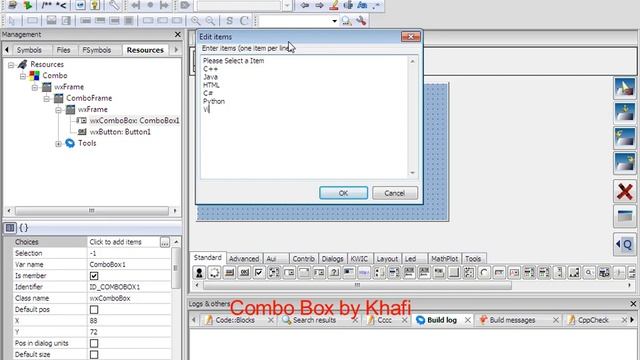
Task: Enable the Default pos checkbox
Action: click(94, 310)
